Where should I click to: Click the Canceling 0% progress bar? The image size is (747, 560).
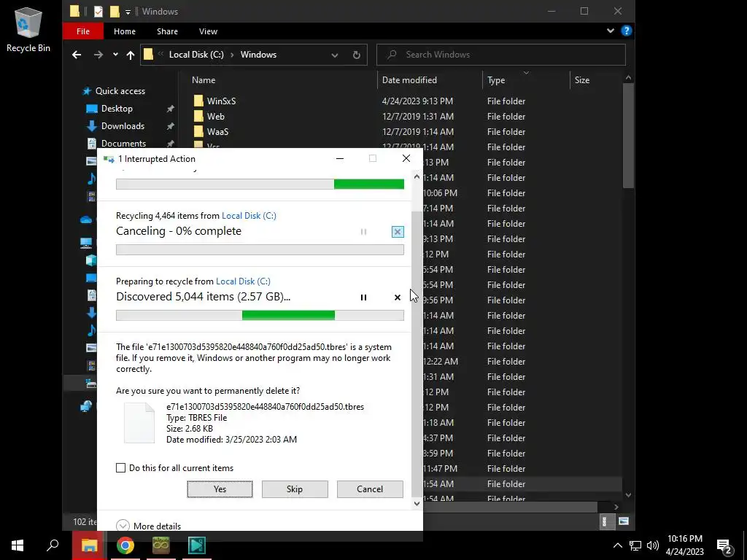[x=260, y=249]
